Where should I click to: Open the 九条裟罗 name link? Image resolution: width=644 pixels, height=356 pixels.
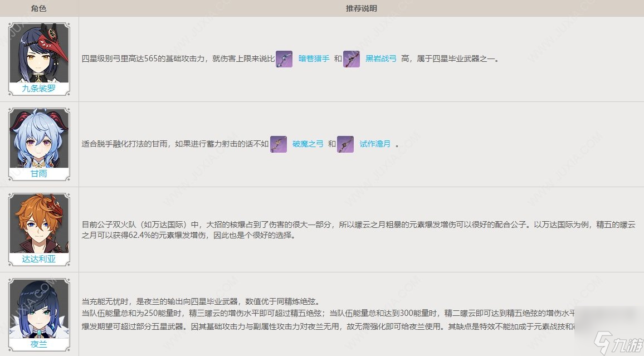pos(38,88)
